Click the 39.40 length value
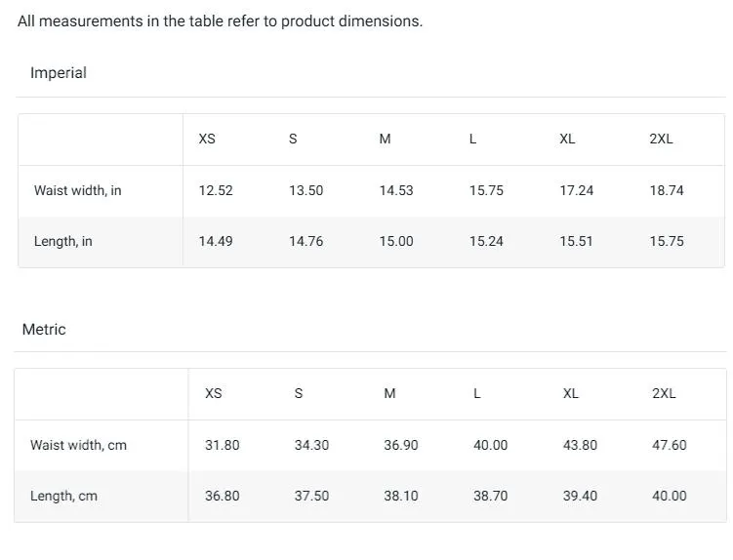 click(x=580, y=496)
